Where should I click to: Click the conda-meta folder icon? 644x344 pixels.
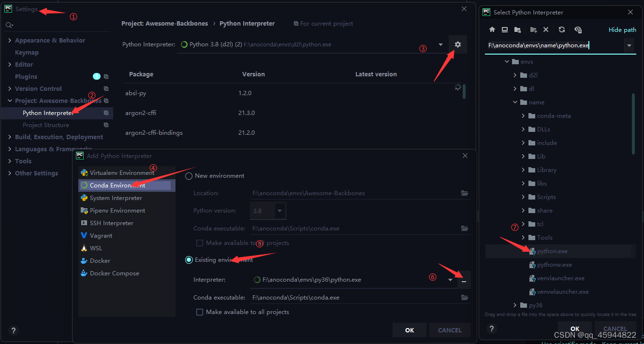coord(532,116)
